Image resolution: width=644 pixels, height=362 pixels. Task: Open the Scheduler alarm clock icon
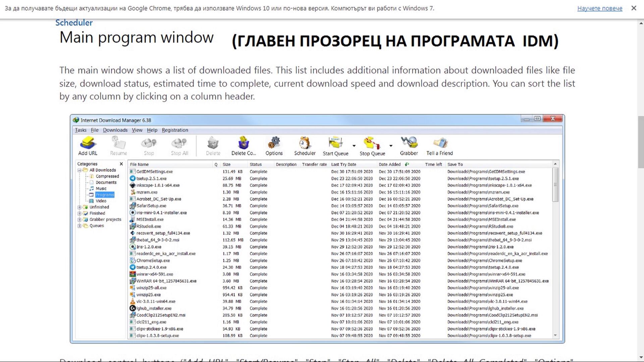[305, 143]
